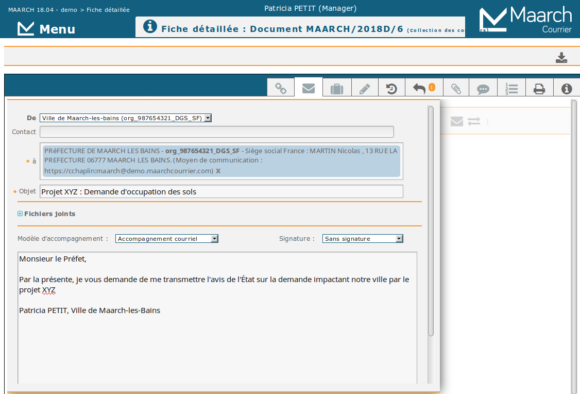The height and width of the screenshot is (394, 580).
Task: Click the misspelled 'XYZ' word in the body
Action: tap(49, 290)
